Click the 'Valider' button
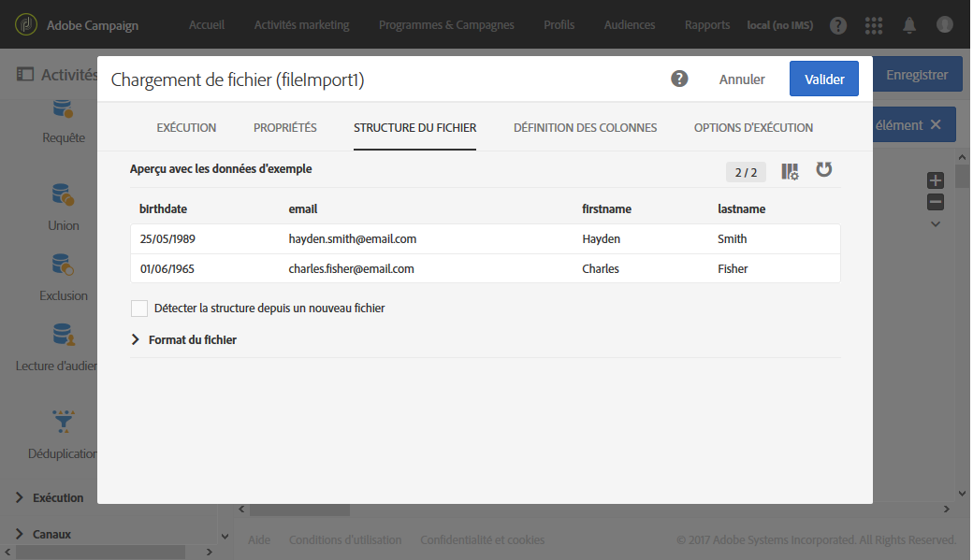Viewport: 973px width, 560px height. (824, 79)
